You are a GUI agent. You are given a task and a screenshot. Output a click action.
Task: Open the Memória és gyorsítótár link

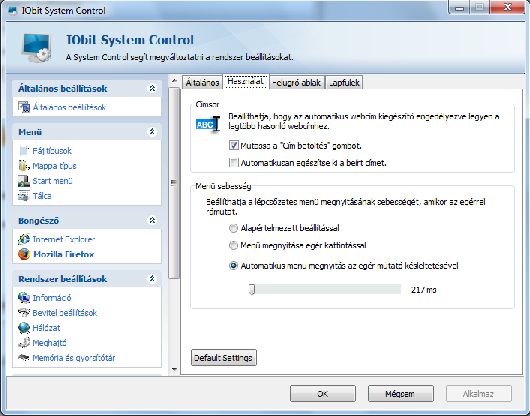pyautogui.click(x=74, y=358)
